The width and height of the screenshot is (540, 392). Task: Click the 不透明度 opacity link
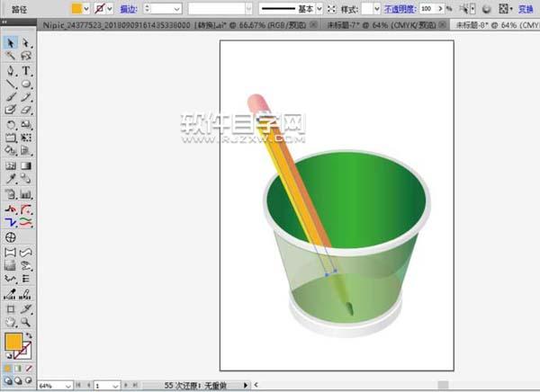coord(400,8)
